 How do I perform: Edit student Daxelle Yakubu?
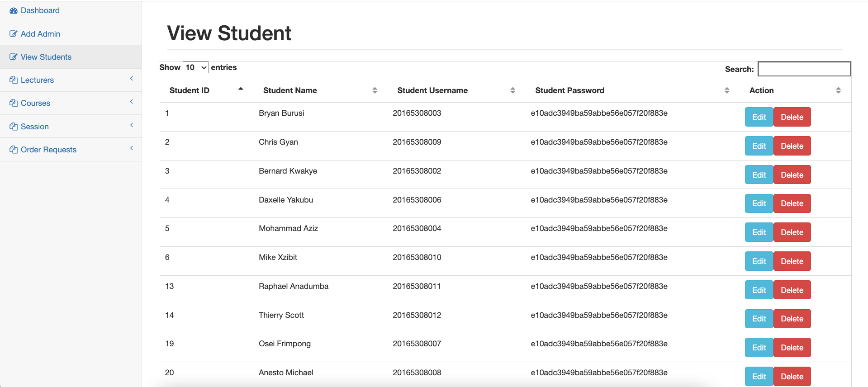click(759, 203)
